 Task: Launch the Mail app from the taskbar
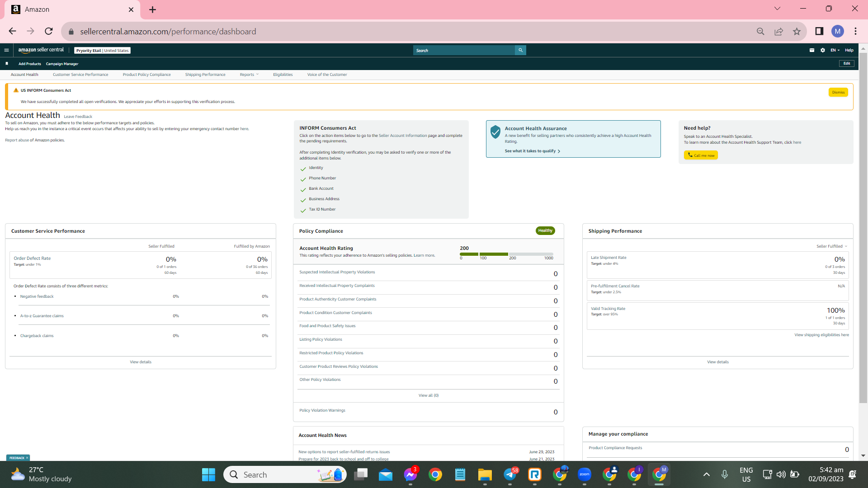(386, 474)
